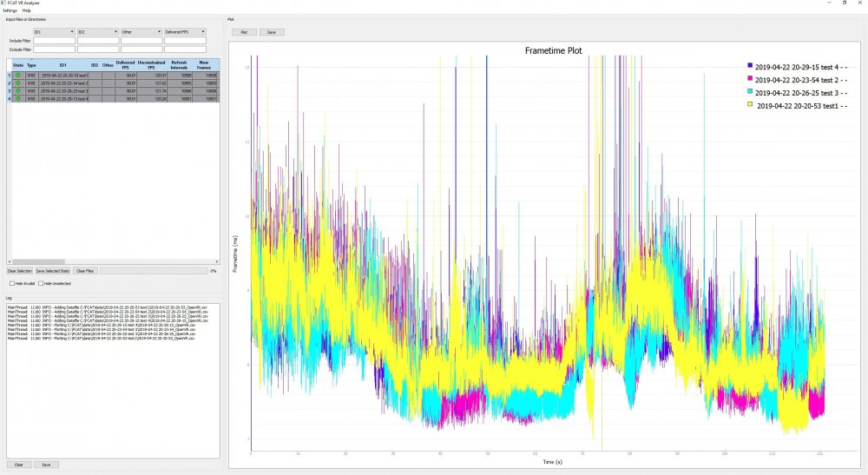The width and height of the screenshot is (868, 475).
Task: Open the Settings menu
Action: click(10, 10)
